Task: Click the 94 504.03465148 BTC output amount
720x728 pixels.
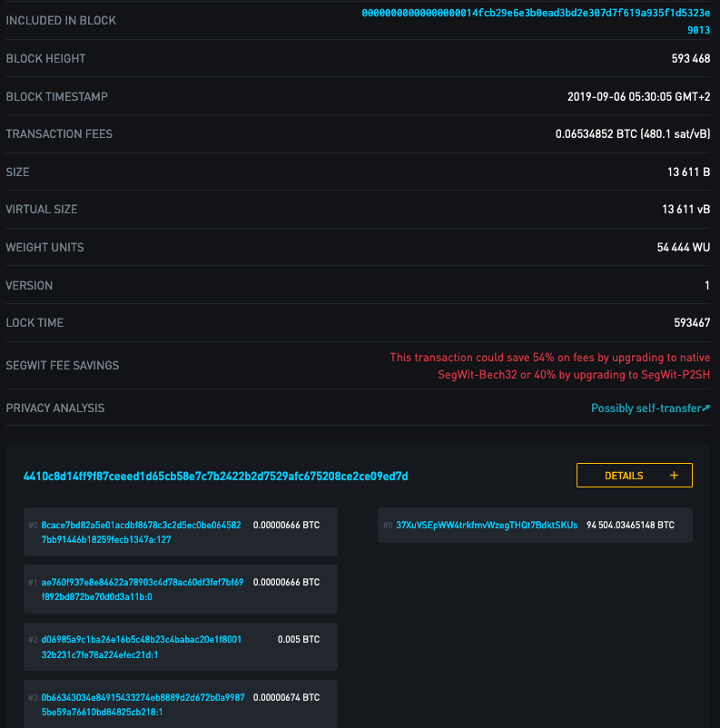Action: point(630,525)
